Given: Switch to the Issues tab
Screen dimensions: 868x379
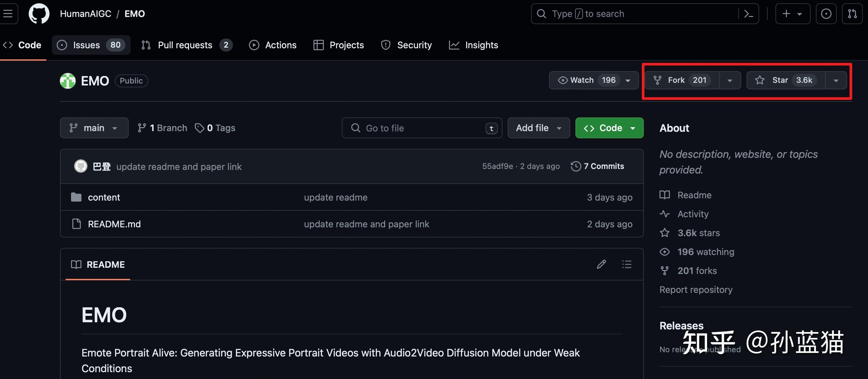Looking at the screenshot, I should 91,45.
